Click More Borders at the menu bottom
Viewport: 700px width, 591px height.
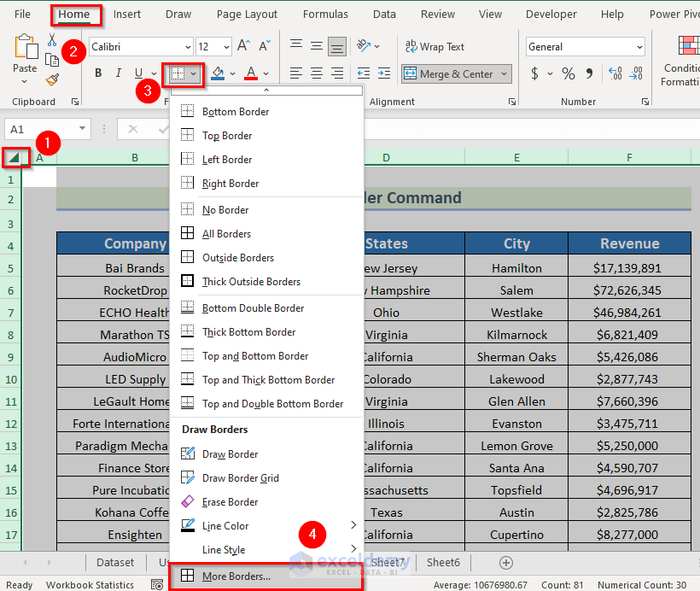coord(236,576)
